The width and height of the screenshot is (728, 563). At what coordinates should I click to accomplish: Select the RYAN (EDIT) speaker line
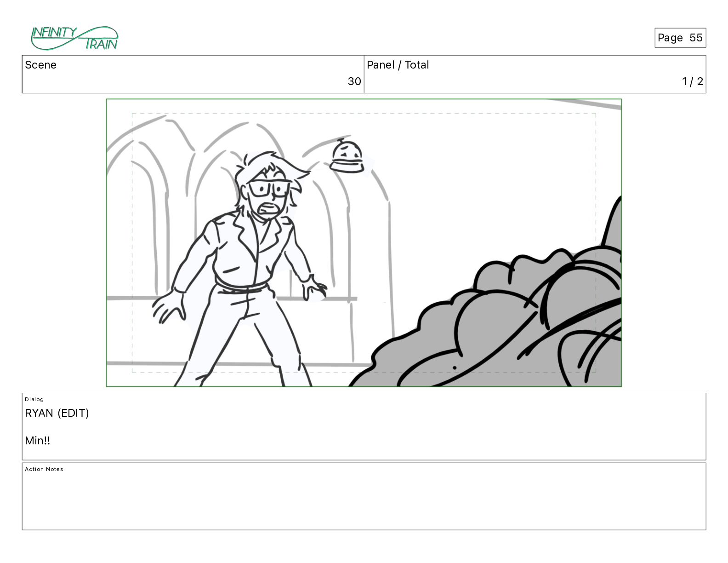click(x=57, y=413)
